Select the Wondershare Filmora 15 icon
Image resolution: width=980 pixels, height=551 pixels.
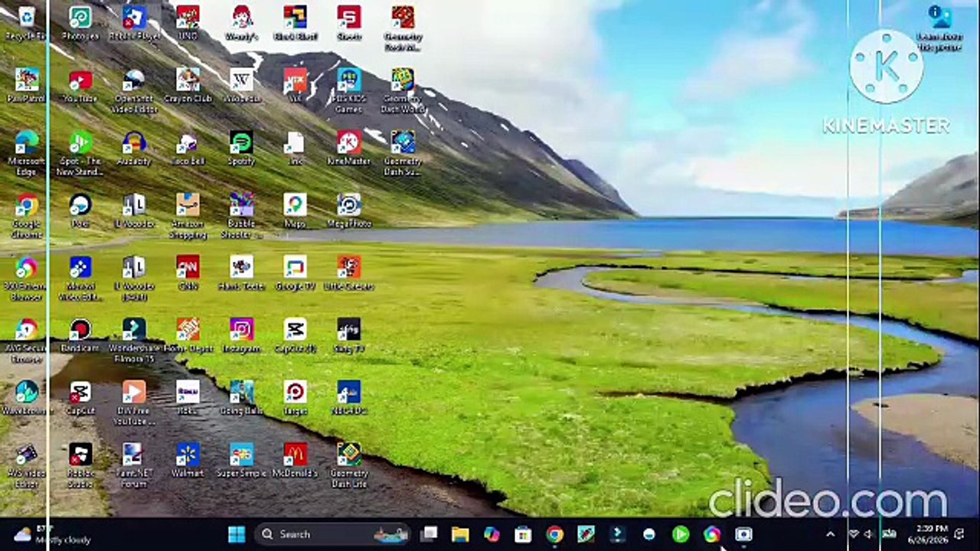click(134, 340)
